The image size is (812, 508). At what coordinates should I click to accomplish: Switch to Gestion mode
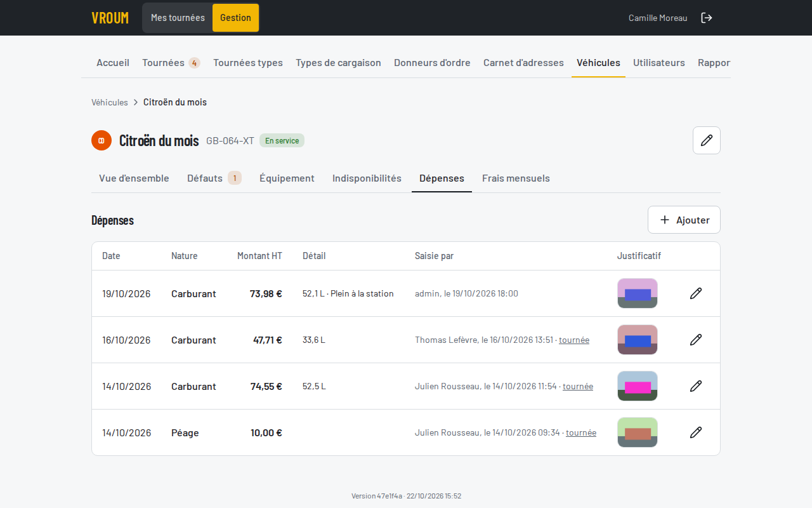coord(235,18)
